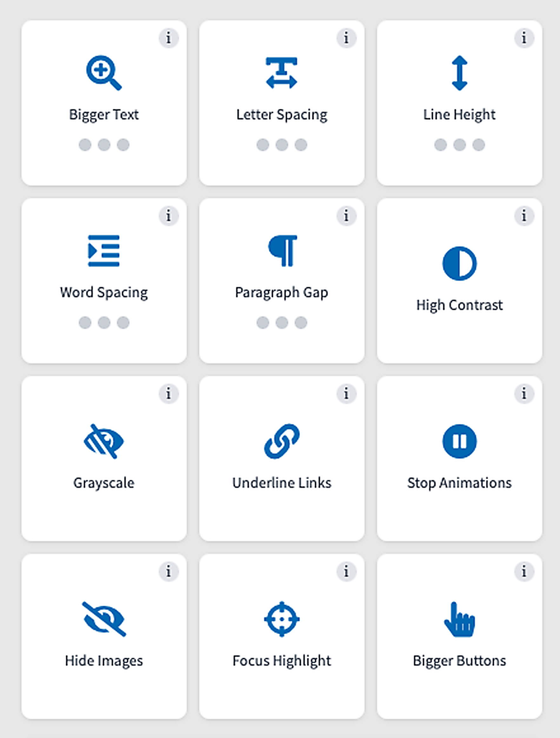This screenshot has width=560, height=738.
Task: Click the Bigger Text magnifier icon
Action: (x=104, y=73)
